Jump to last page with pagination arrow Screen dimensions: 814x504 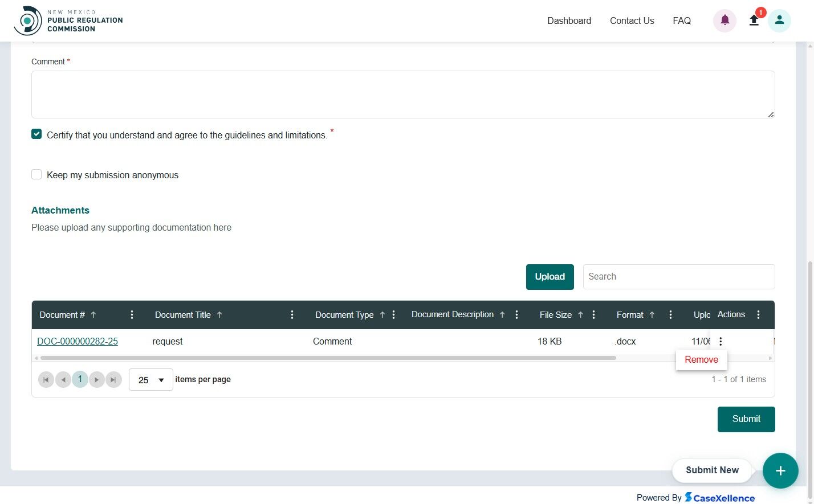(114, 379)
